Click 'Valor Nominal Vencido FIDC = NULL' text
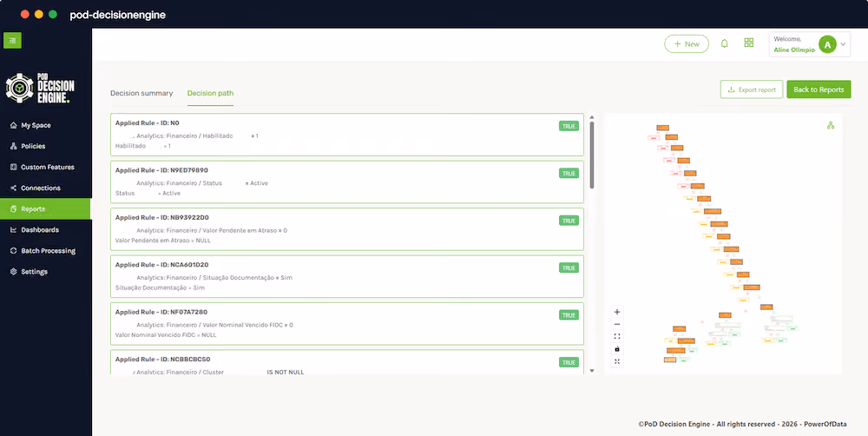 pos(166,335)
